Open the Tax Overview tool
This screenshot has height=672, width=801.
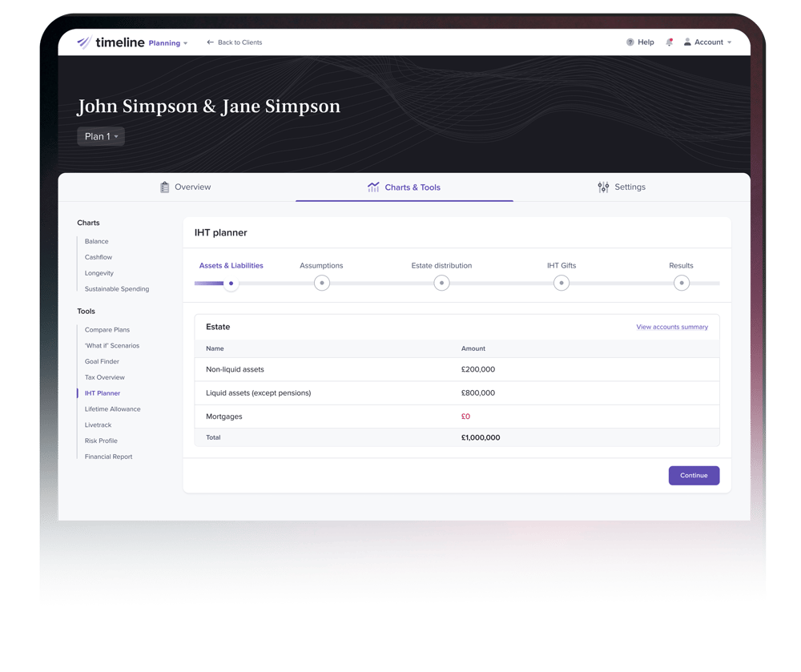105,377
